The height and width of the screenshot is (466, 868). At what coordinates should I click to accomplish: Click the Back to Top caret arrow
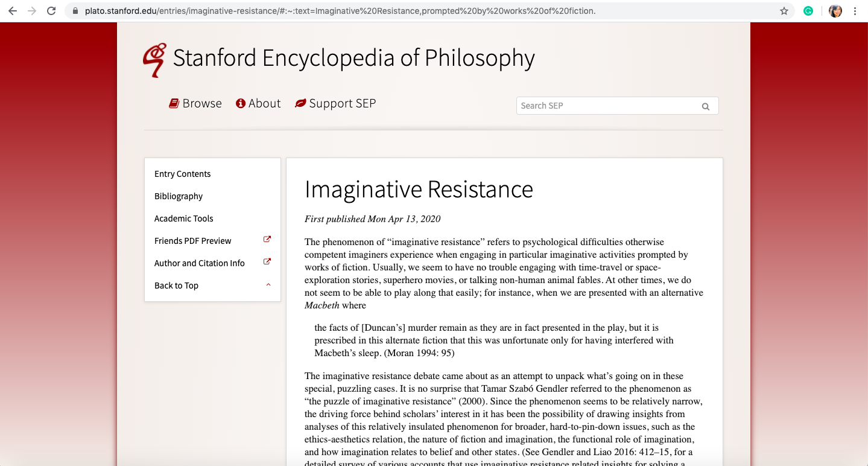268,285
